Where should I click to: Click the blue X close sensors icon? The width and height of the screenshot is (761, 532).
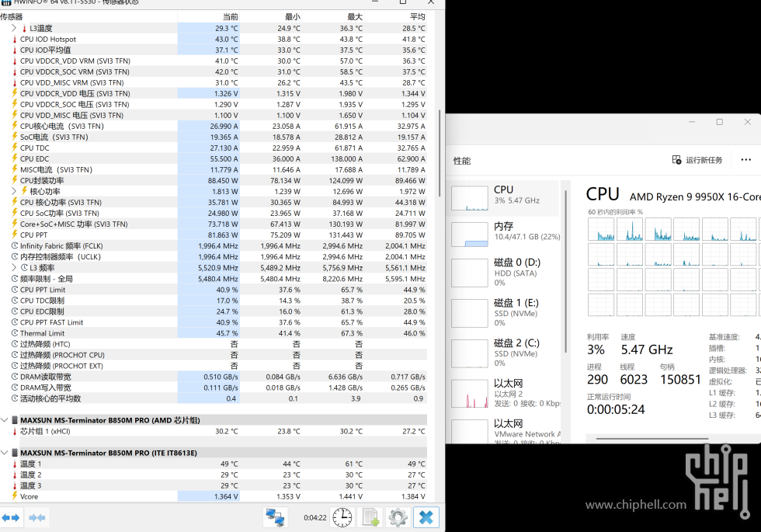pos(426,517)
